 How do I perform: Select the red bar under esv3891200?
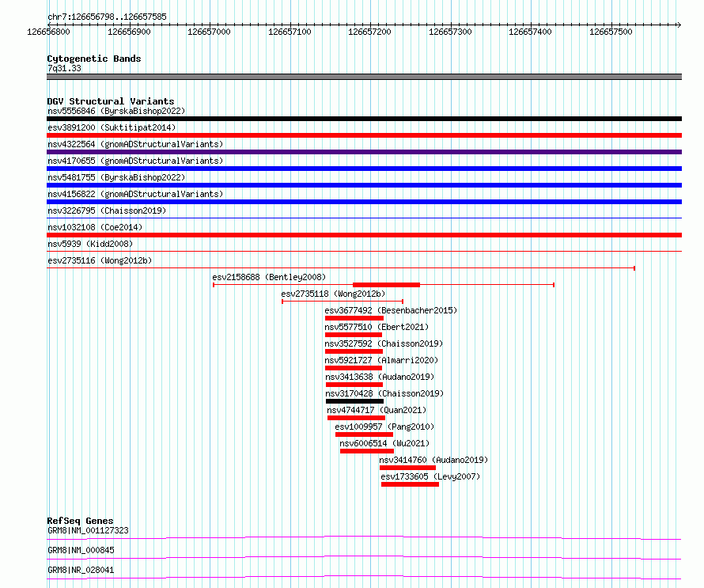364,135
